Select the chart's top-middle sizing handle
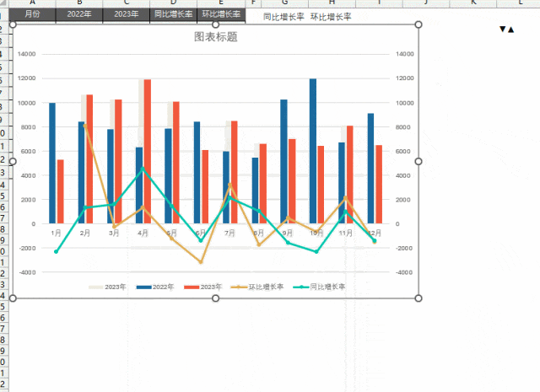Viewport: 540px width, 392px height. tap(216, 24)
